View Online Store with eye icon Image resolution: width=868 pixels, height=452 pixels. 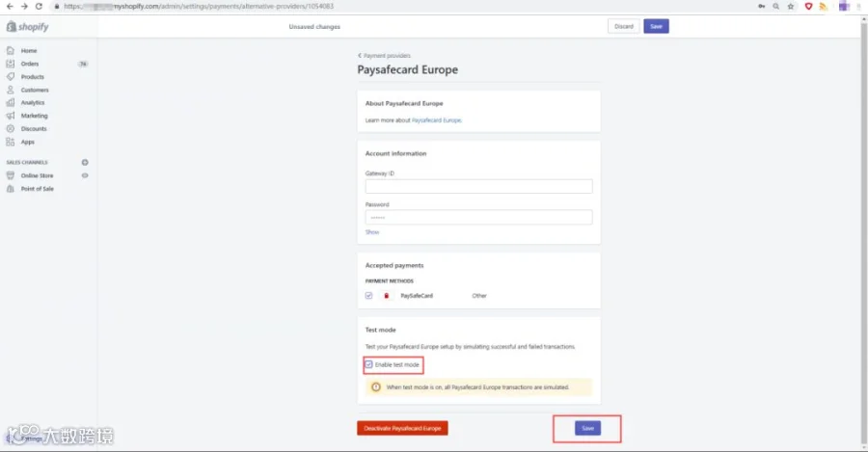click(x=85, y=175)
